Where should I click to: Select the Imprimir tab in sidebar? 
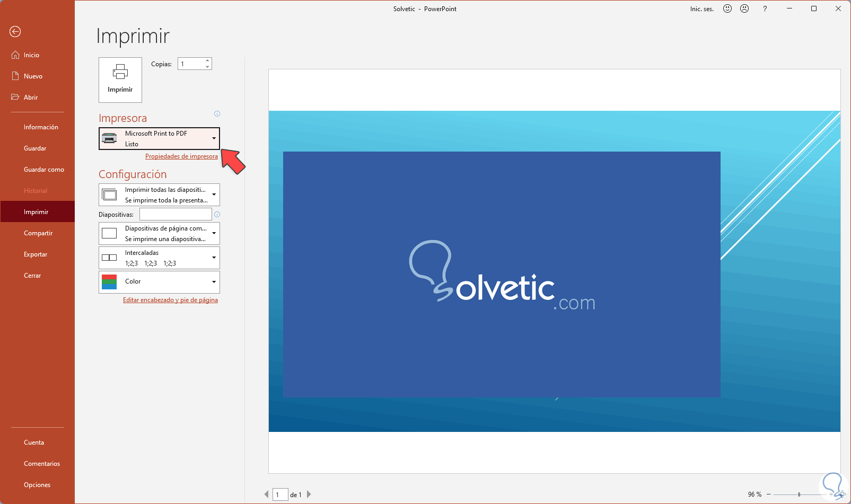click(37, 212)
